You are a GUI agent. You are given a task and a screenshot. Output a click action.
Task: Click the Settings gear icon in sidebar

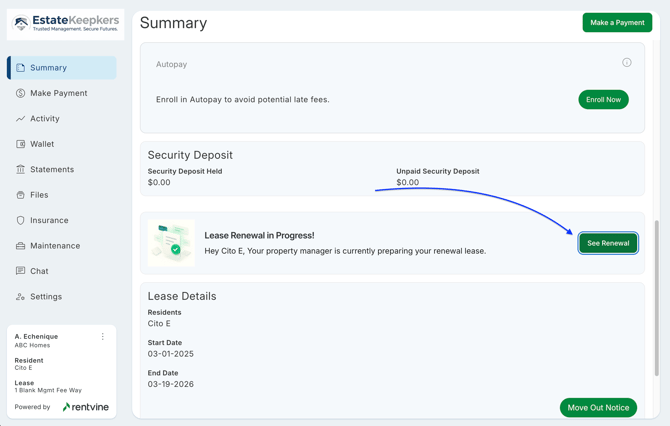click(x=20, y=297)
